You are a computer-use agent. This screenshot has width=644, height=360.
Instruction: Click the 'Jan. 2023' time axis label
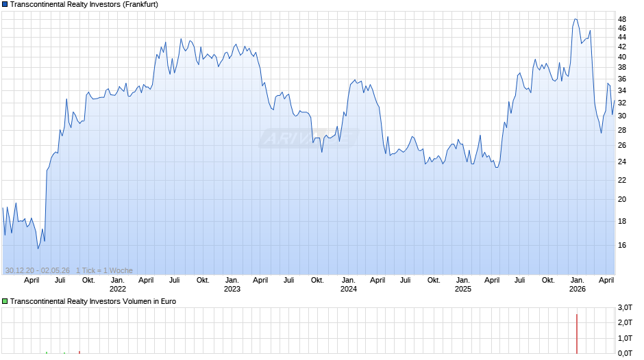click(x=232, y=285)
